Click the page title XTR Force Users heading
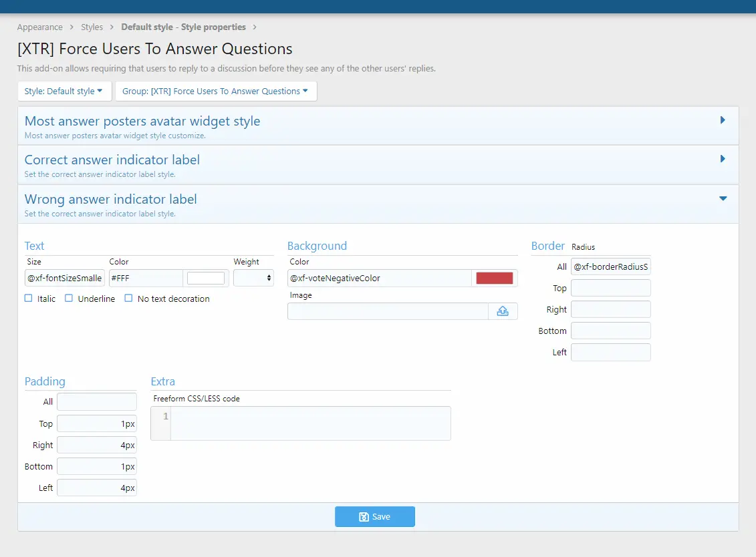 (x=155, y=49)
